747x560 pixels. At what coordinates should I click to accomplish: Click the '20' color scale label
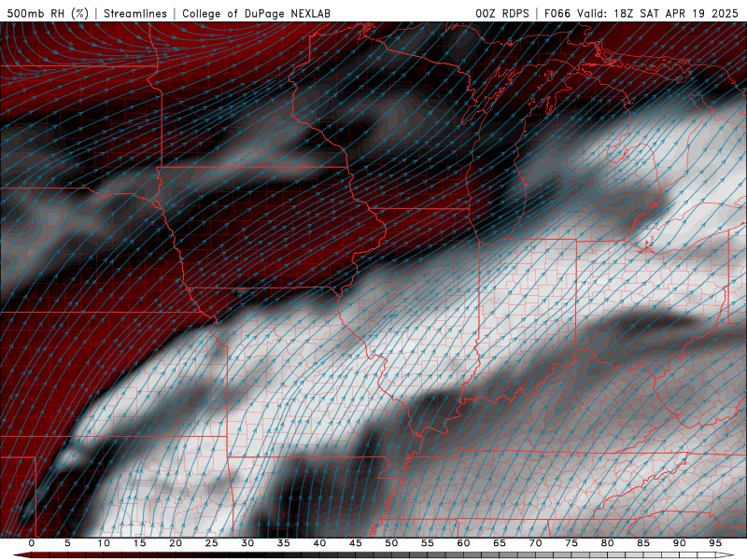176,543
